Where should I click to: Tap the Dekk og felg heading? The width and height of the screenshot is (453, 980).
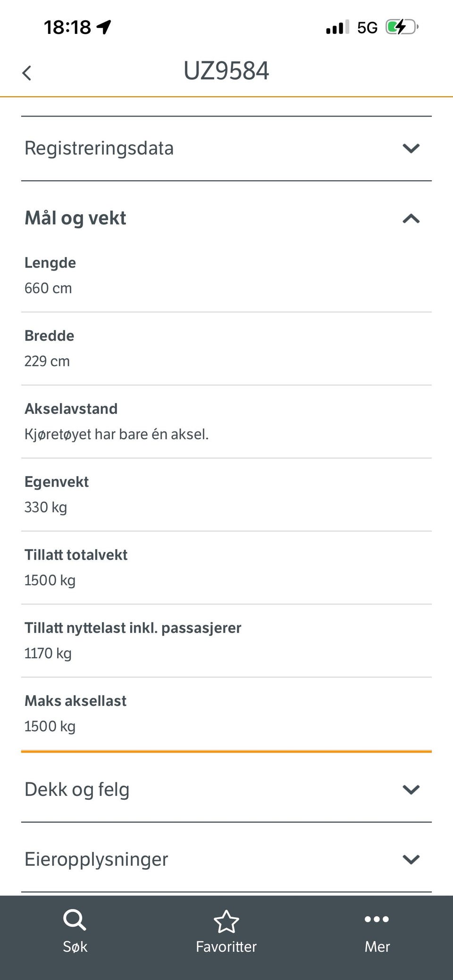77,789
